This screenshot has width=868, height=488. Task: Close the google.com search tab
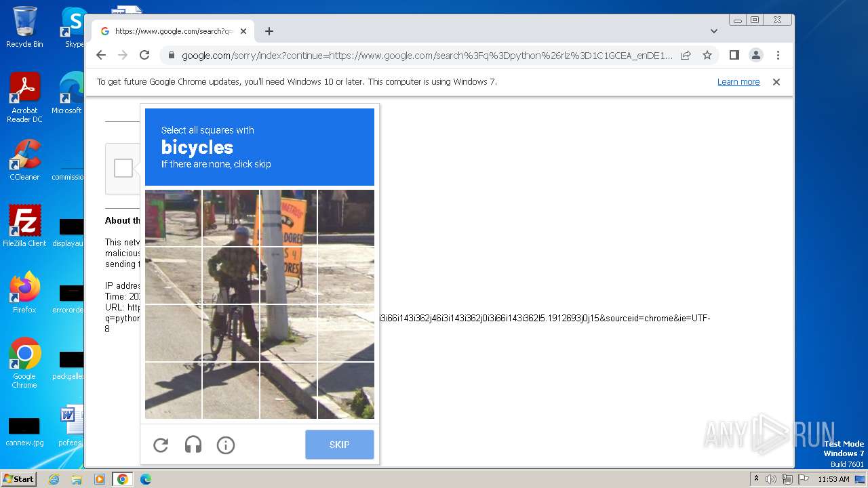[243, 31]
